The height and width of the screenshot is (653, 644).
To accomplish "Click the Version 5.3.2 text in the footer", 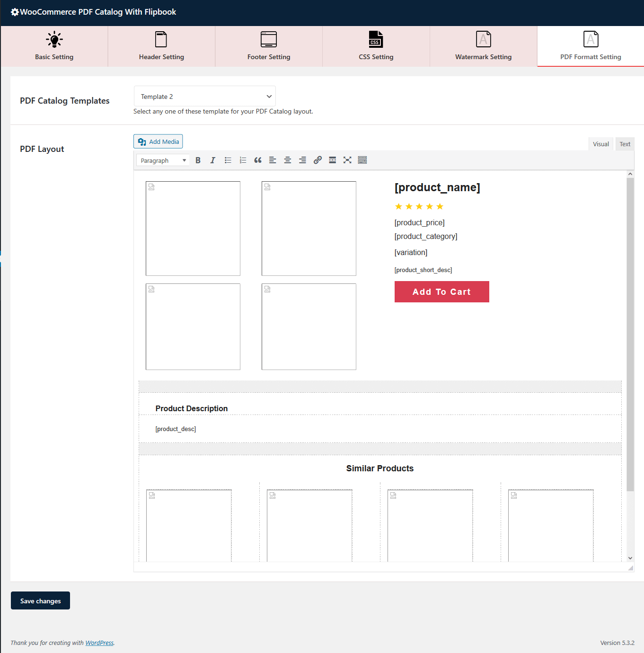I will (x=618, y=643).
